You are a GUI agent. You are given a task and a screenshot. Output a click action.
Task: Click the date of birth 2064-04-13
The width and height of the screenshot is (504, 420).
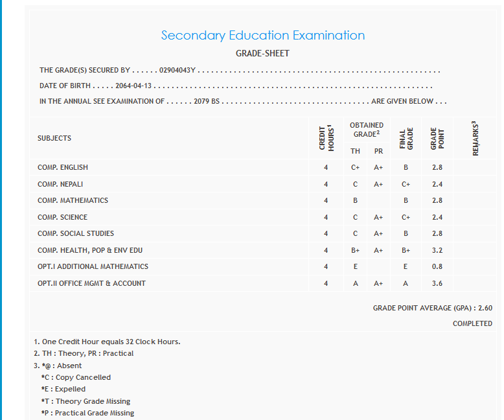click(x=133, y=86)
